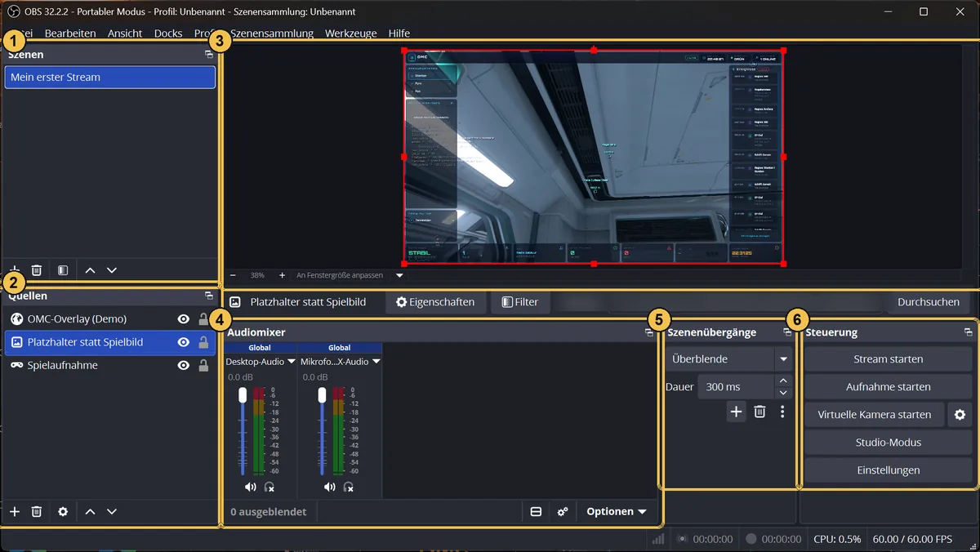Open source properties gear in the Quellen toolbar
The width and height of the screenshot is (980, 552).
(x=63, y=511)
